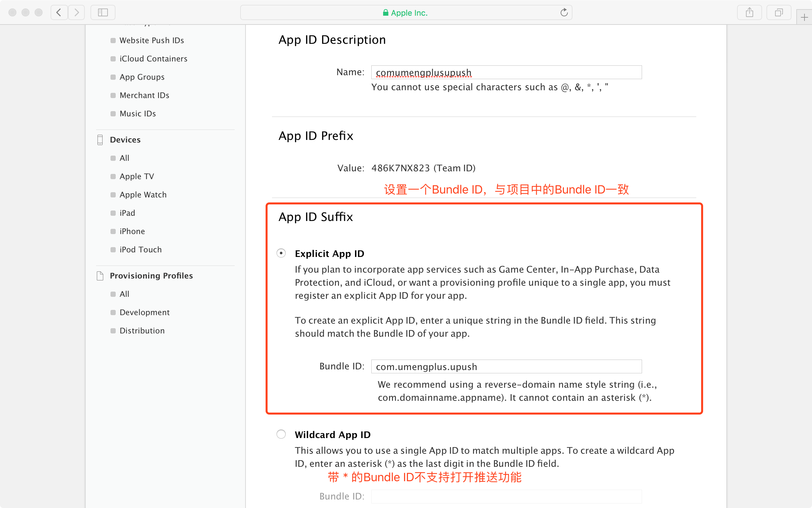Viewport: 812px width, 508px height.
Task: Click the Devices phone icon
Action: click(100, 140)
